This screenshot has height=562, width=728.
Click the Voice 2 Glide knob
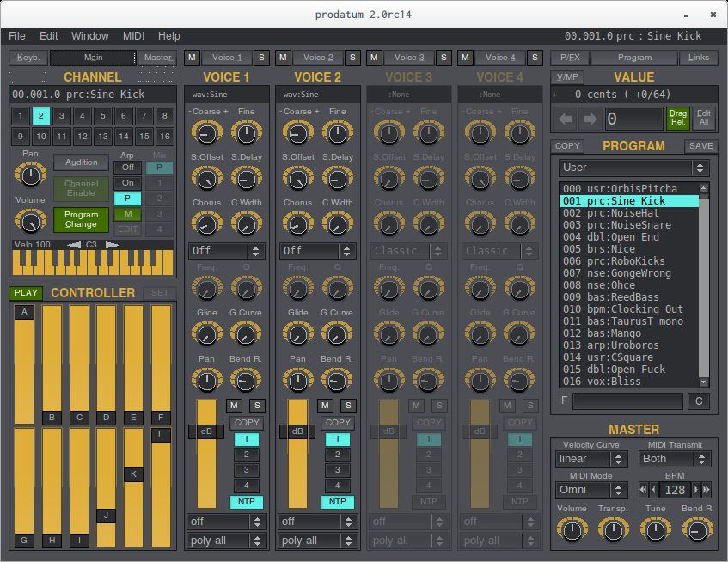point(297,333)
